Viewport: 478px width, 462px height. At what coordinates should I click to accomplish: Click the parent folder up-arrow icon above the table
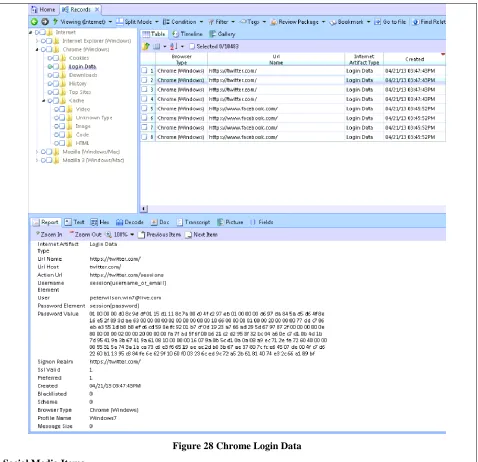(x=146, y=46)
